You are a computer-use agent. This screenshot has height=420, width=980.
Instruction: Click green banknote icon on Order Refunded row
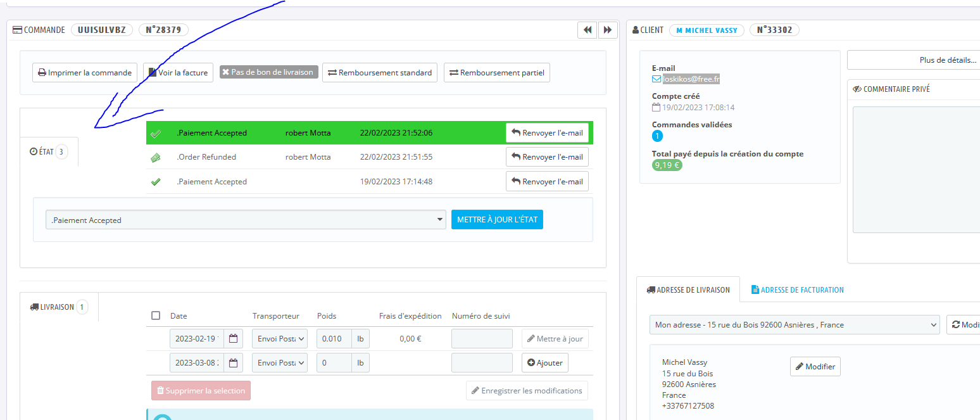coord(156,157)
